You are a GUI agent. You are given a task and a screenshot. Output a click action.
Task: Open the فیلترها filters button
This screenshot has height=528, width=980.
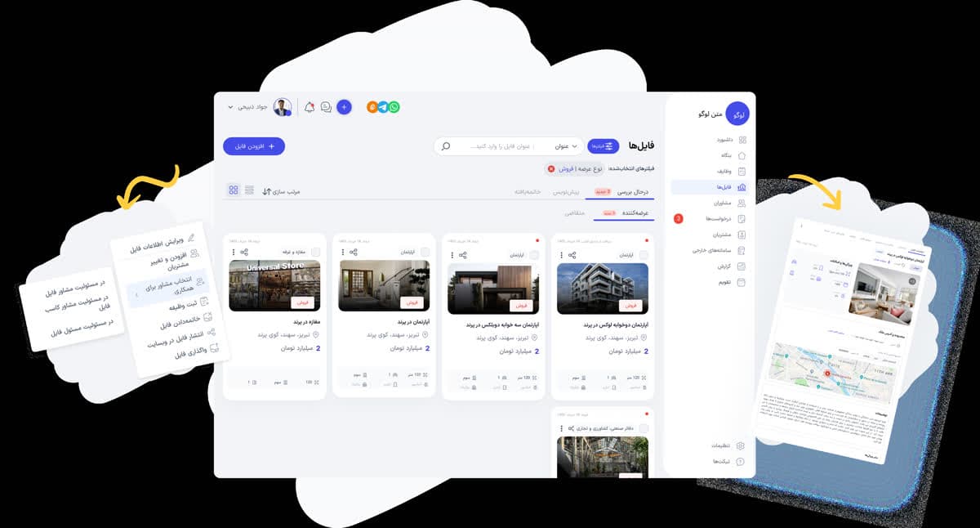(604, 146)
